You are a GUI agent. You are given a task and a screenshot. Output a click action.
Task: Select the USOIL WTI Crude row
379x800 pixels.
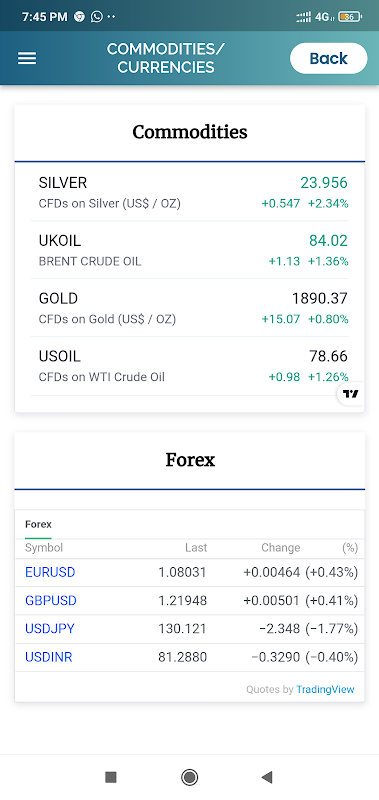pos(190,366)
